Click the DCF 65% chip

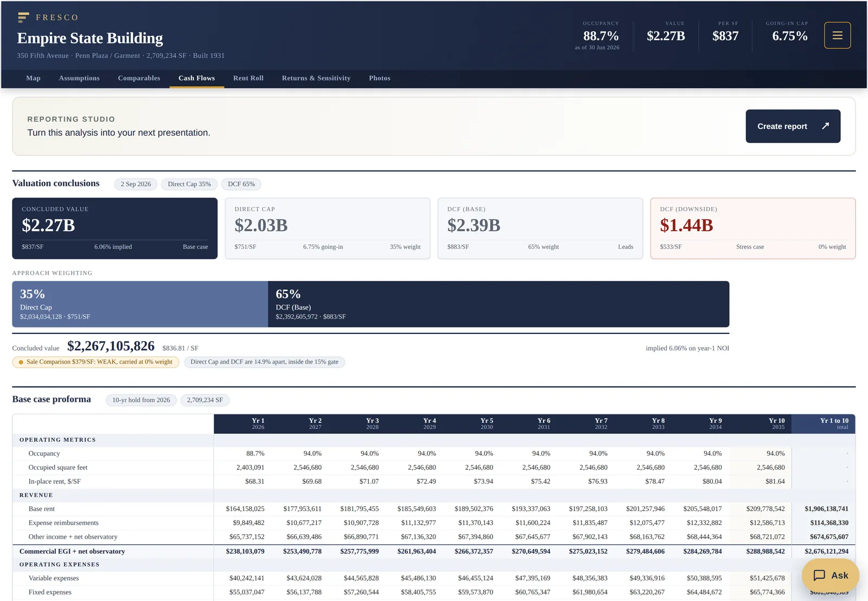(241, 184)
